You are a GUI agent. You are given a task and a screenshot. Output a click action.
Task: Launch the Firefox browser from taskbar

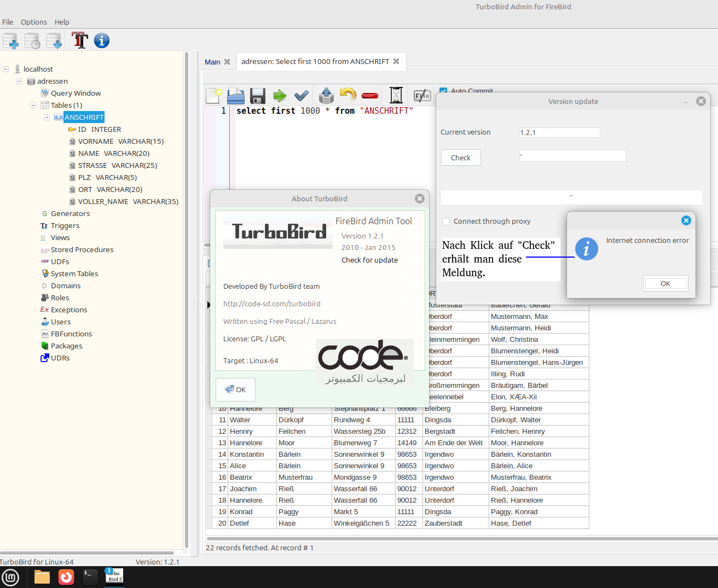point(66,577)
